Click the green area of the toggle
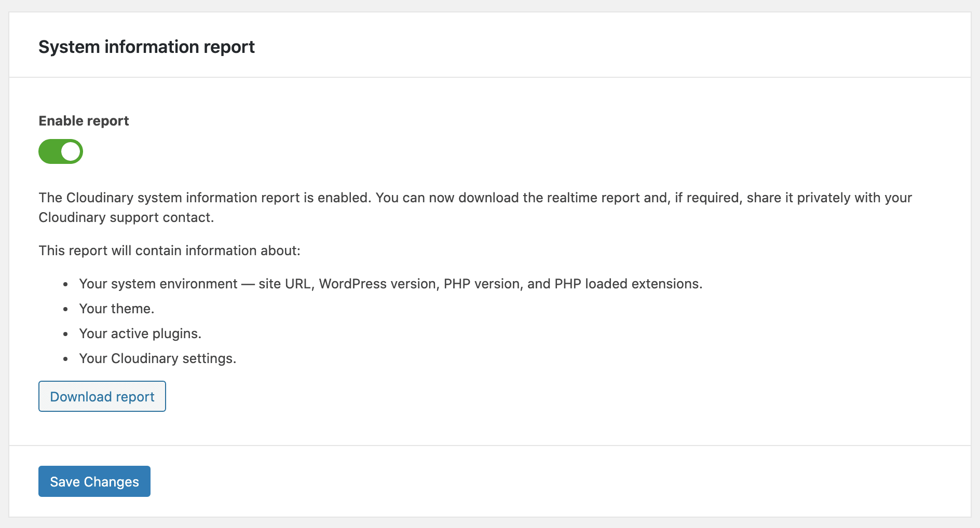Viewport: 980px width, 528px height. click(x=49, y=151)
